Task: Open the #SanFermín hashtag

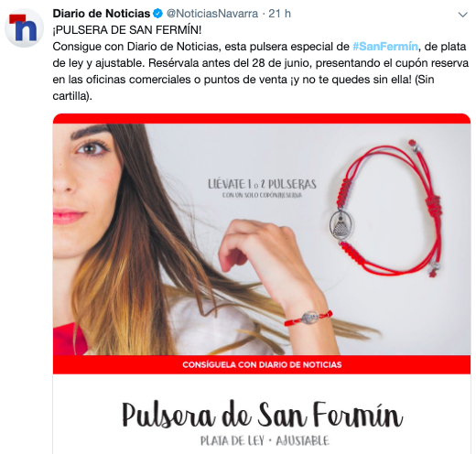Action: 385,47
